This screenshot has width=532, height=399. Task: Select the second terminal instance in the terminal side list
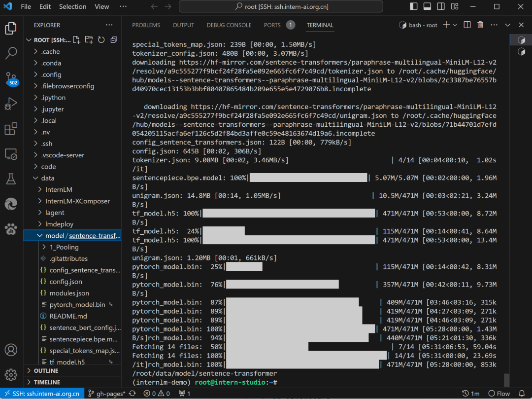(x=521, y=51)
